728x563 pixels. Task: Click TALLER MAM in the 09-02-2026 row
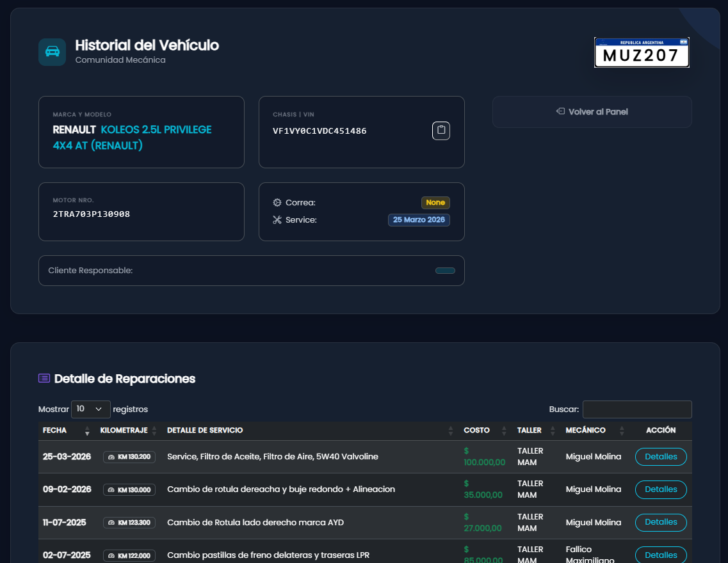coord(530,489)
